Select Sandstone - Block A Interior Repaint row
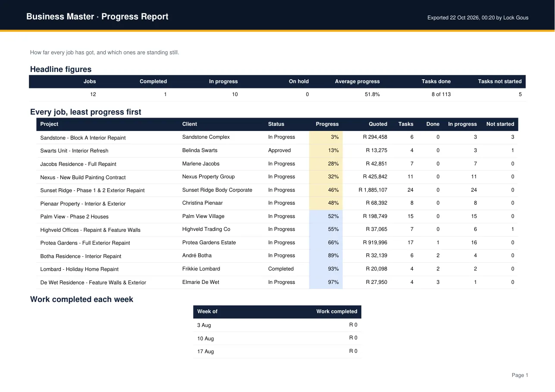The height and width of the screenshot is (392, 555). pyautogui.click(x=277, y=137)
